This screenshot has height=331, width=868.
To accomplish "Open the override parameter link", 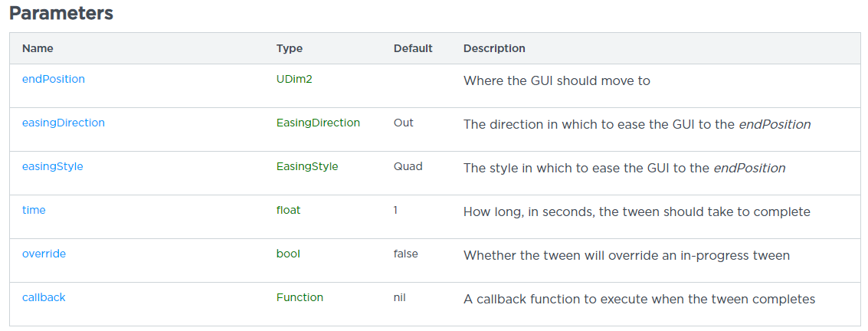I will point(44,254).
